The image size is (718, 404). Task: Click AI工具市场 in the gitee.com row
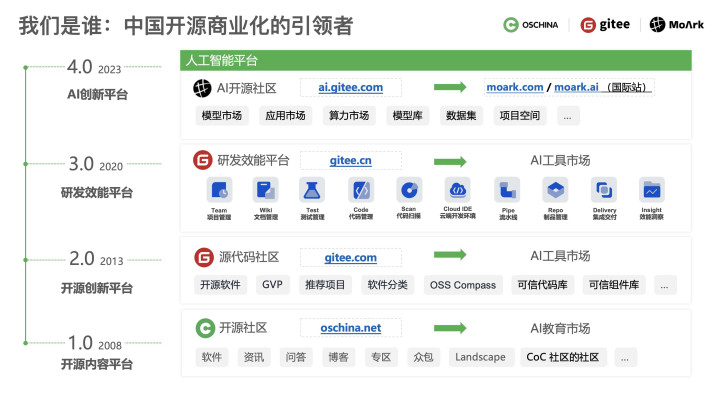[x=560, y=256]
